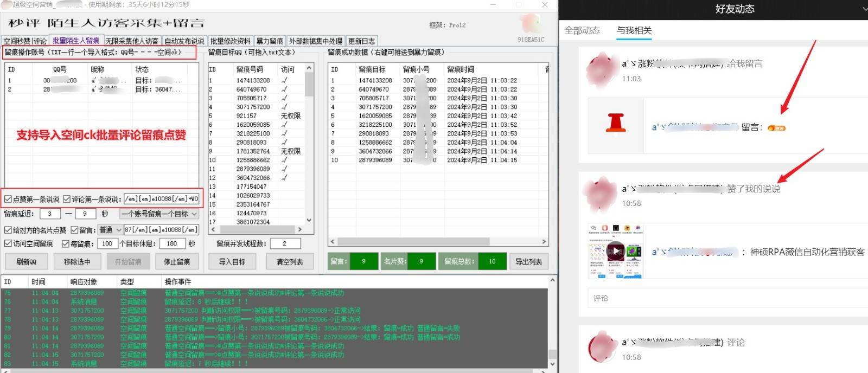Click the up arrow of target list scrollbar

pyautogui.click(x=309, y=68)
